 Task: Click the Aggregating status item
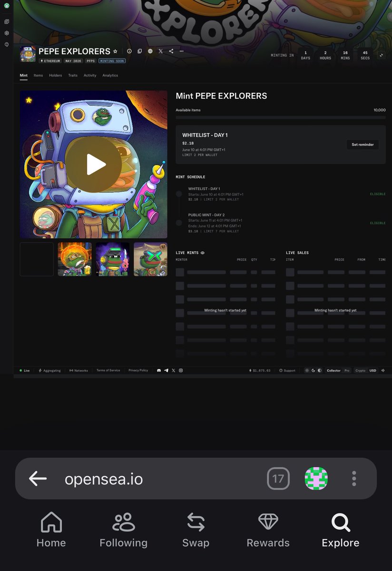pos(49,370)
